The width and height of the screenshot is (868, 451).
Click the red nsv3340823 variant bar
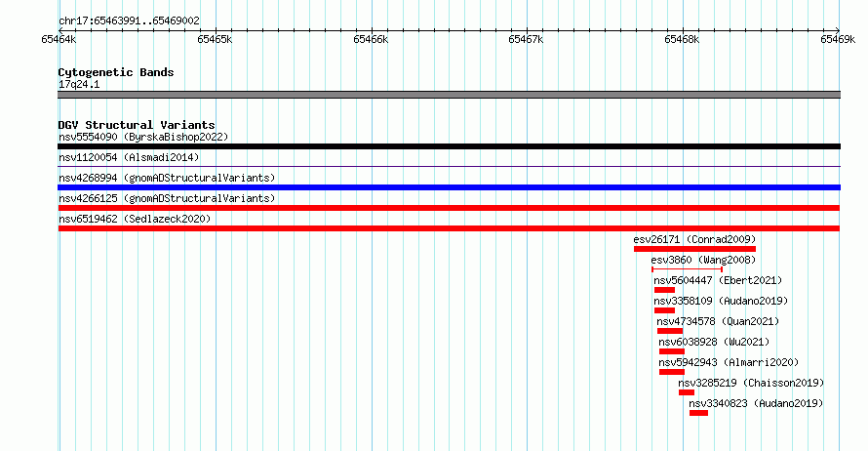(698, 413)
